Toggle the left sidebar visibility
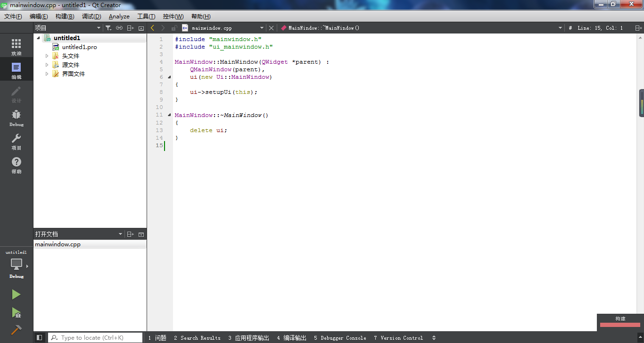Image resolution: width=644 pixels, height=343 pixels. click(40, 338)
